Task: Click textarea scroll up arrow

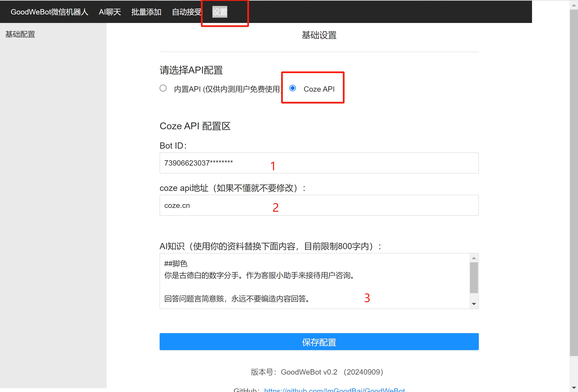Action: pyautogui.click(x=474, y=258)
